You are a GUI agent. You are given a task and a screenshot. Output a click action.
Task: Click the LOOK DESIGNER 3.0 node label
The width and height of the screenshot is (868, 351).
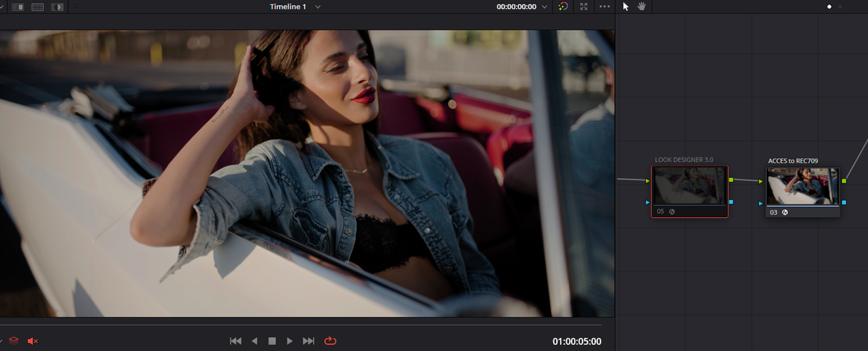tap(684, 160)
